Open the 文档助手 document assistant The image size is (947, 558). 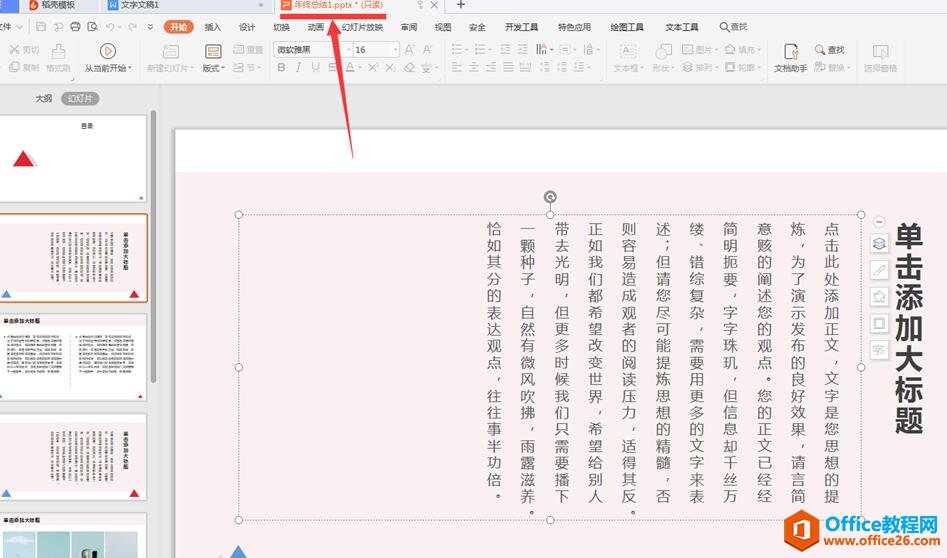click(791, 58)
